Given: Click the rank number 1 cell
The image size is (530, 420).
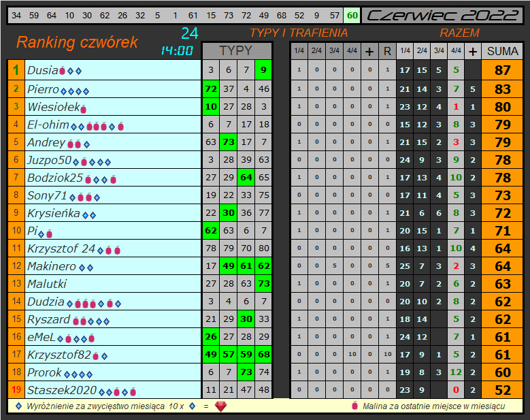Looking at the screenshot, I should 16,70.
